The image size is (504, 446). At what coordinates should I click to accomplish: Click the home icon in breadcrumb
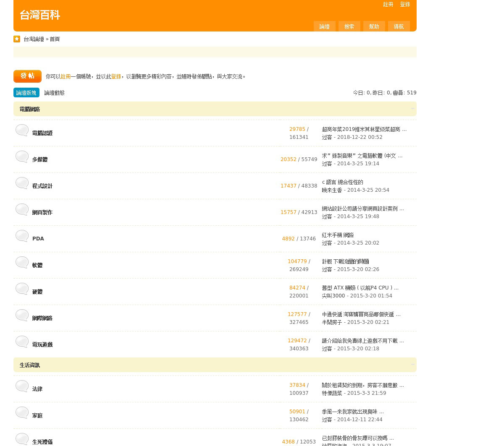coord(17,39)
